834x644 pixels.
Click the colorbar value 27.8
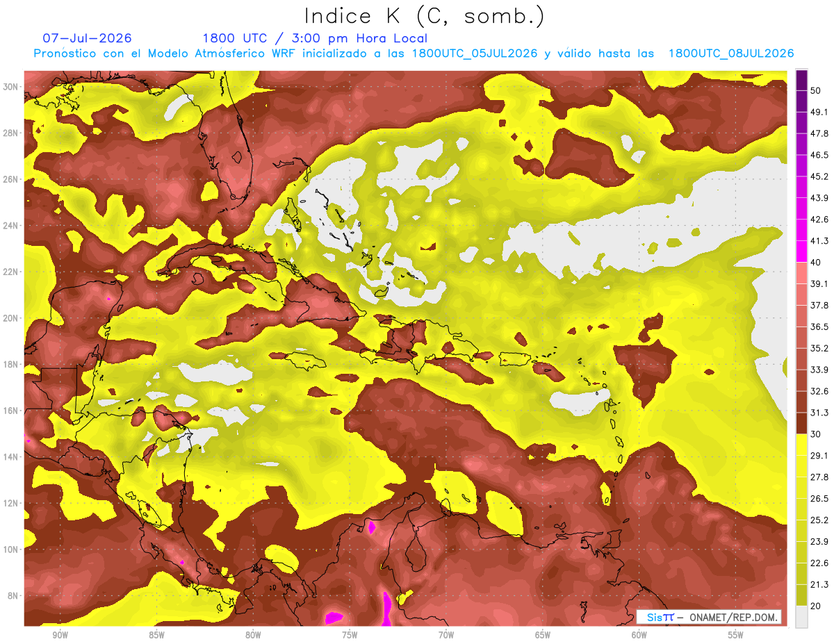819,477
